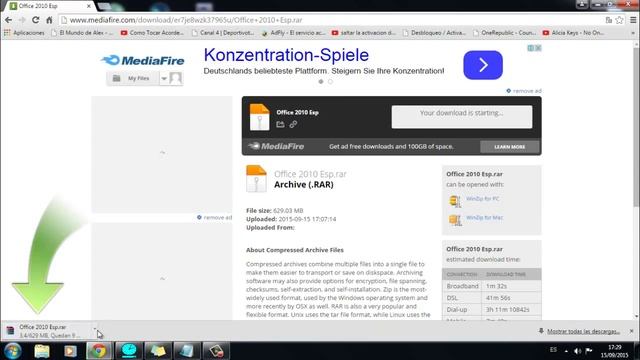
Task: Bookmark page with the star icon
Action: pos(619,20)
